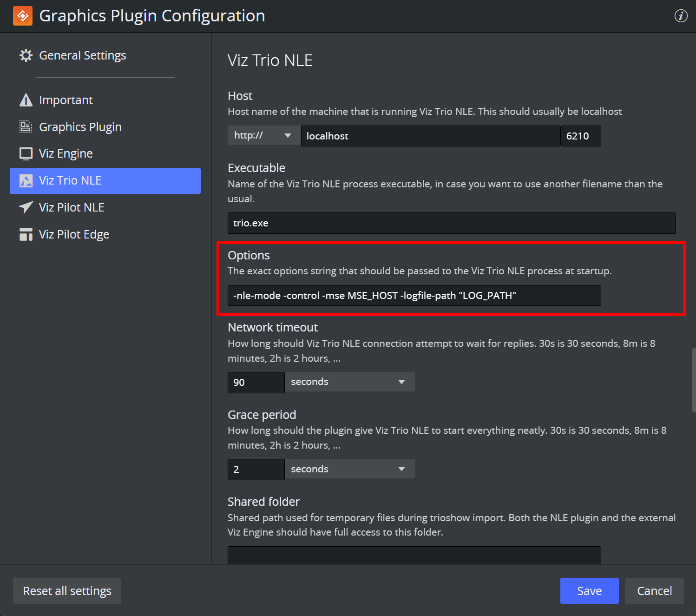Click the localhost host name field

pyautogui.click(x=430, y=136)
